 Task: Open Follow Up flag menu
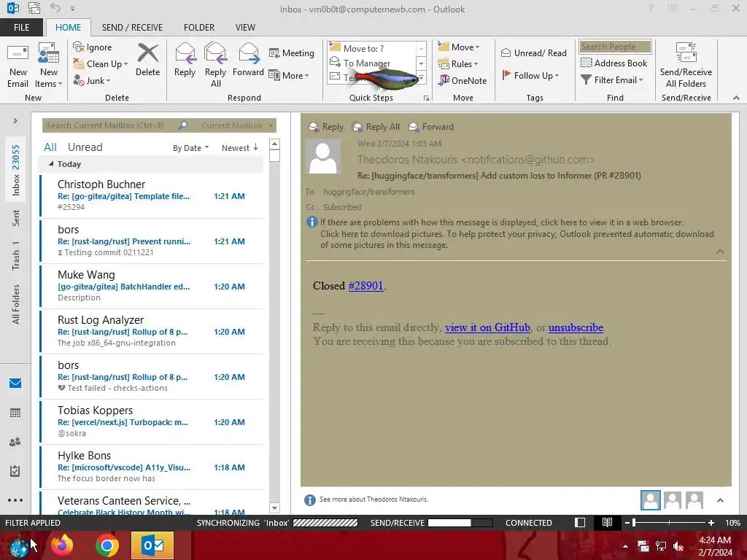tap(531, 75)
